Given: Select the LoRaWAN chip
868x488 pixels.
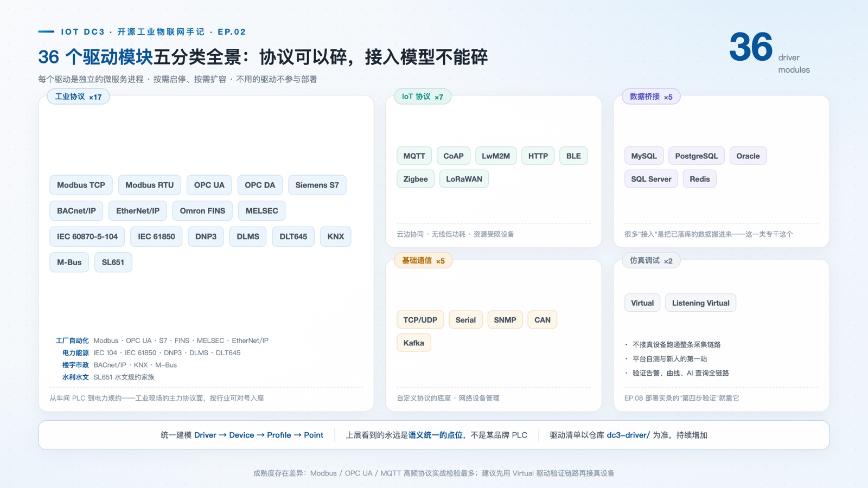Looking at the screenshot, I should tap(464, 179).
